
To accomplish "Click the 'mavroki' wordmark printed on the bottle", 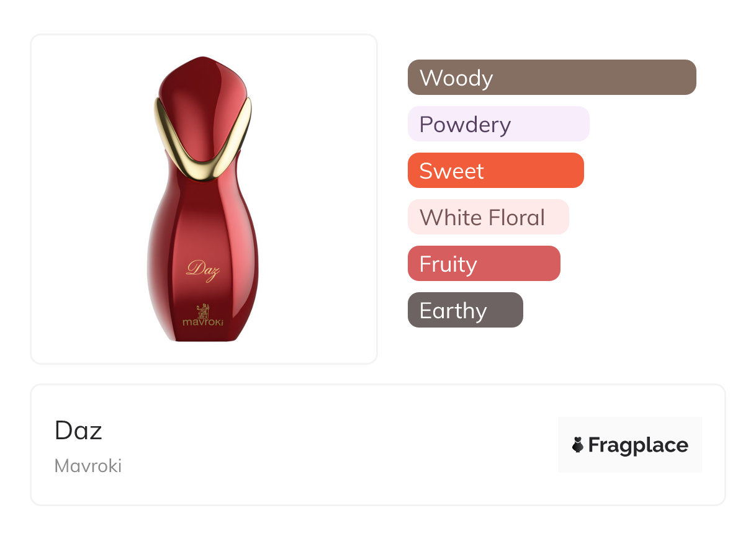I will click(x=203, y=323).
